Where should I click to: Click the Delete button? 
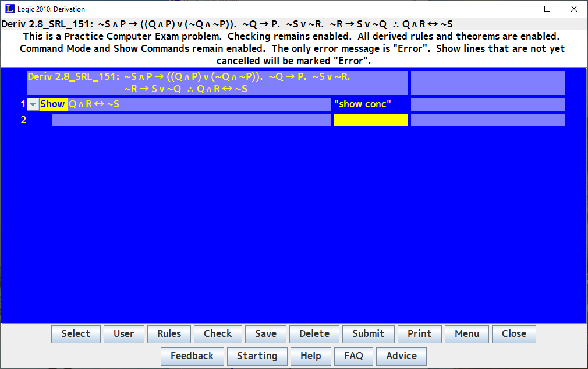tap(314, 333)
